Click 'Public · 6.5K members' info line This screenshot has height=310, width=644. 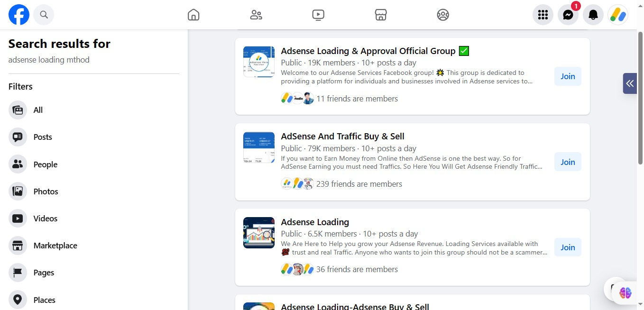(x=350, y=234)
